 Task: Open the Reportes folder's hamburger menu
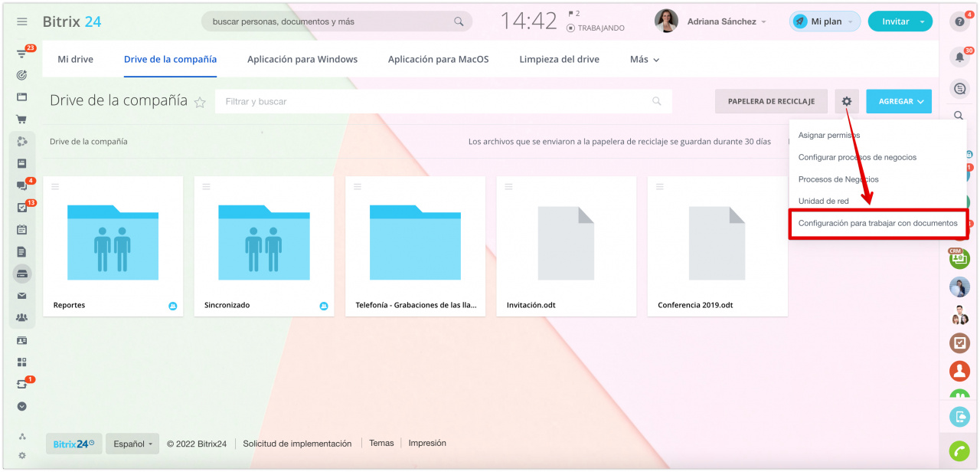pos(55,186)
